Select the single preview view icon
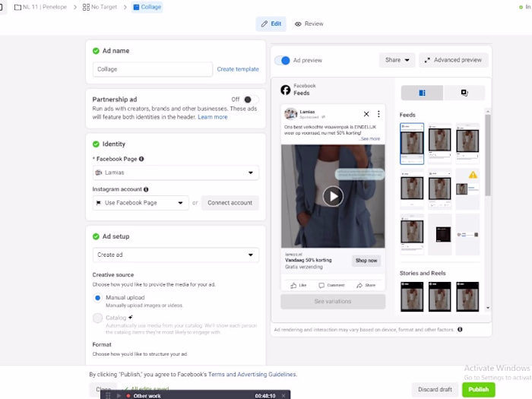This screenshot has width=532, height=399. point(464,93)
